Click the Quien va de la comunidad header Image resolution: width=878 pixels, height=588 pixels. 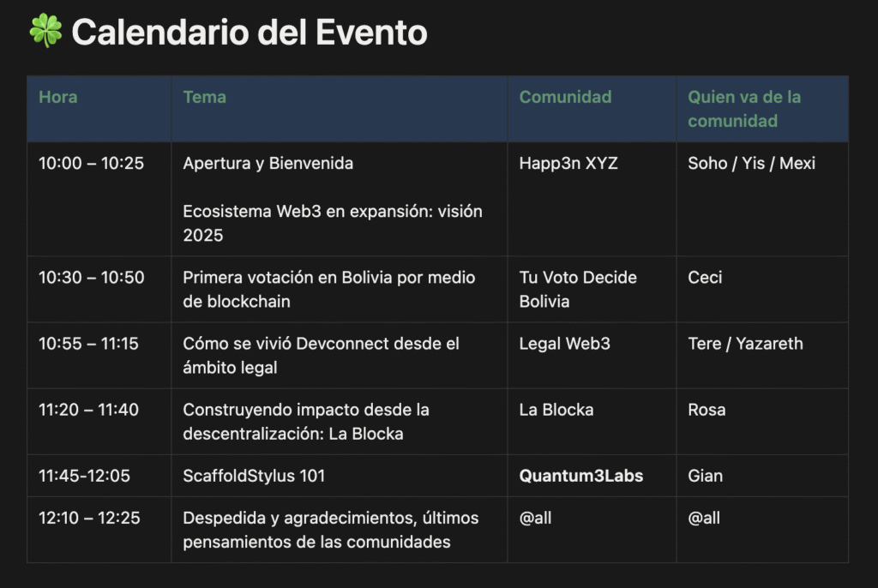tap(744, 109)
